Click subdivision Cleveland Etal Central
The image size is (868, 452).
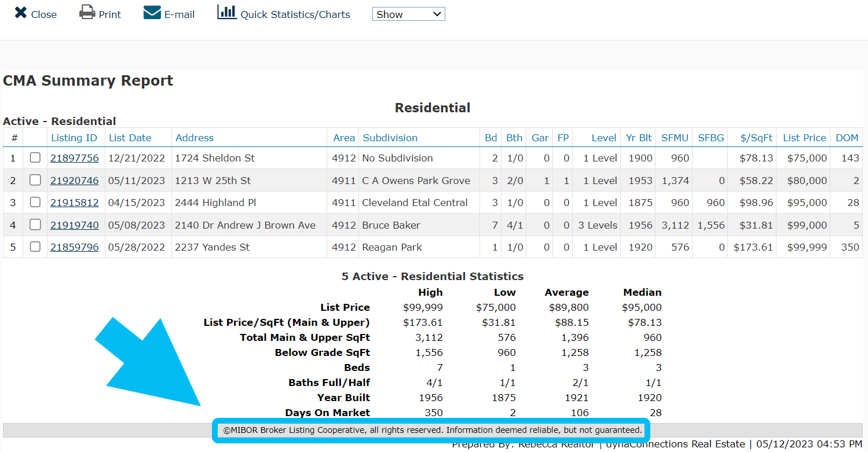tap(415, 203)
